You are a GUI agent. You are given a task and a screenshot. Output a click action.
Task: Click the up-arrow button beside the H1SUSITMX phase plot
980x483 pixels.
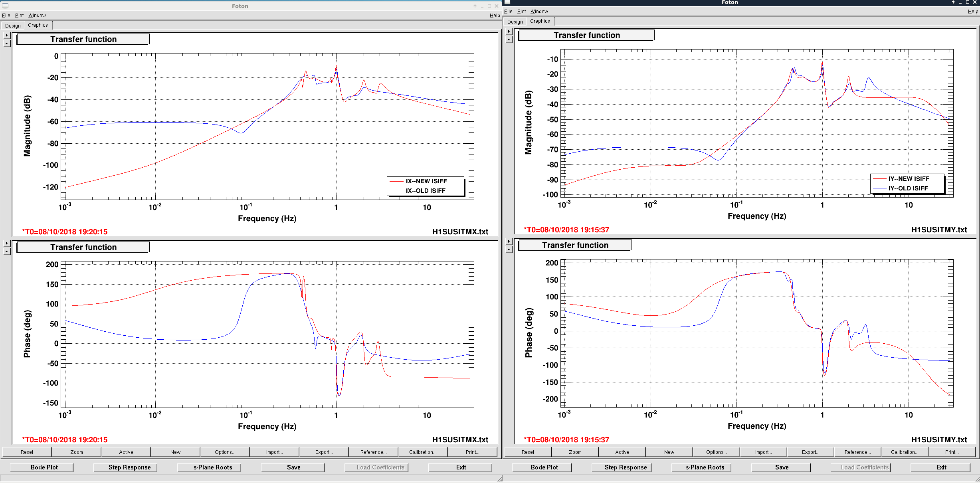tap(7, 251)
